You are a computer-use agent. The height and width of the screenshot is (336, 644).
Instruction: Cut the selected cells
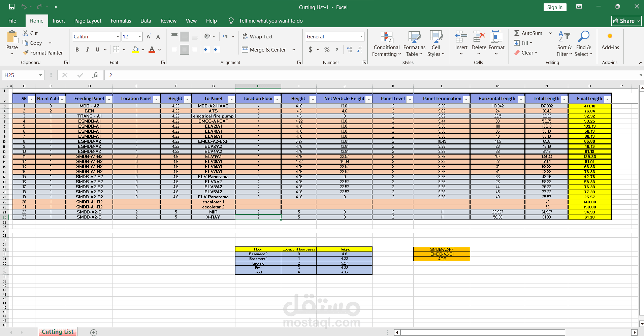coord(30,33)
